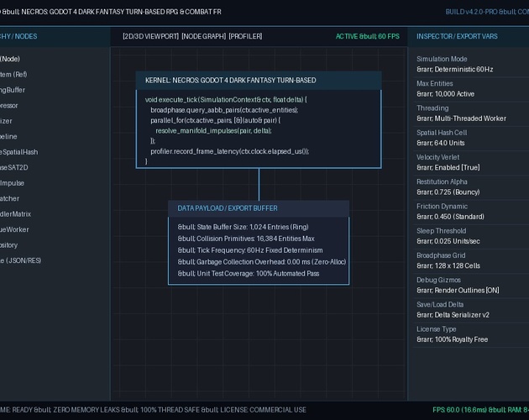The width and height of the screenshot is (529, 420).
Task: Select the SpatialHash hierarchy node
Action: click(x=18, y=152)
